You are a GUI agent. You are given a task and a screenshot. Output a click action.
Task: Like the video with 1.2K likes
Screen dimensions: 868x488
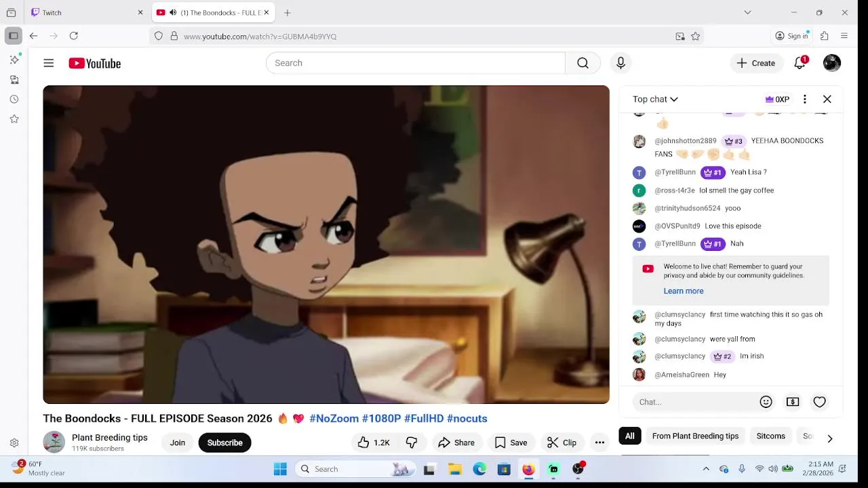374,443
